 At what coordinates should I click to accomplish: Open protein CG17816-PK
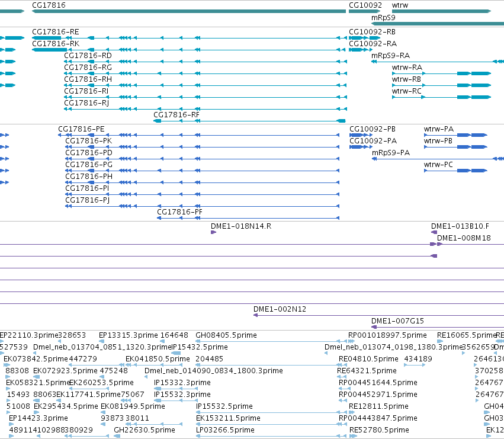[x=89, y=141]
